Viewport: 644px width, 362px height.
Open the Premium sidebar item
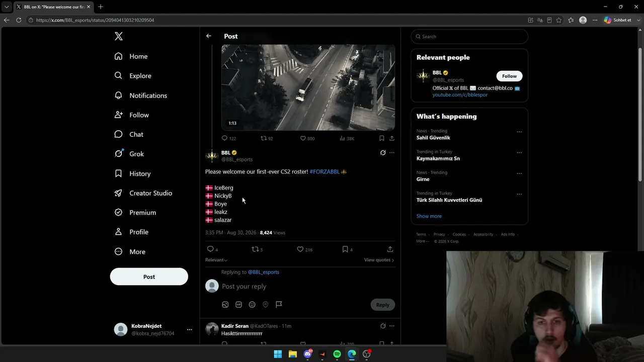tap(135, 213)
